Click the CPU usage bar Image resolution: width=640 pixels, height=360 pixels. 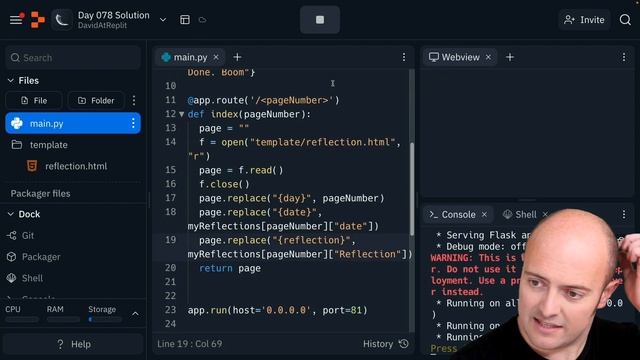(x=22, y=319)
